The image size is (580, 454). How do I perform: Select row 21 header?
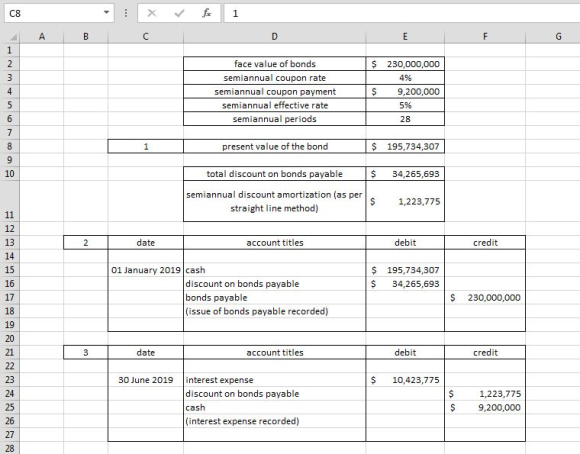click(x=10, y=353)
